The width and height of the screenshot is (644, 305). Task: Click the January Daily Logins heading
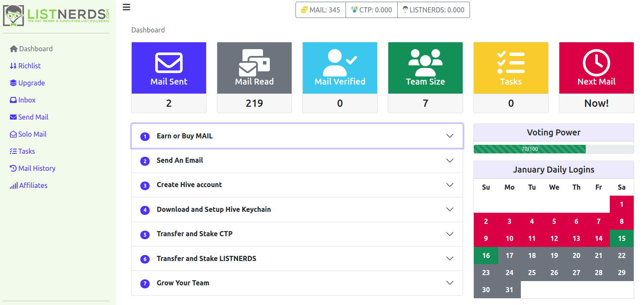coord(554,170)
